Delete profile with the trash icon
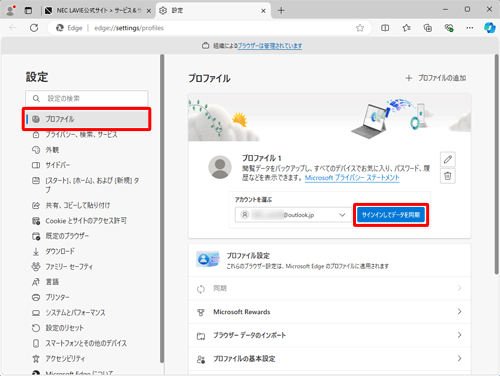 (x=448, y=176)
